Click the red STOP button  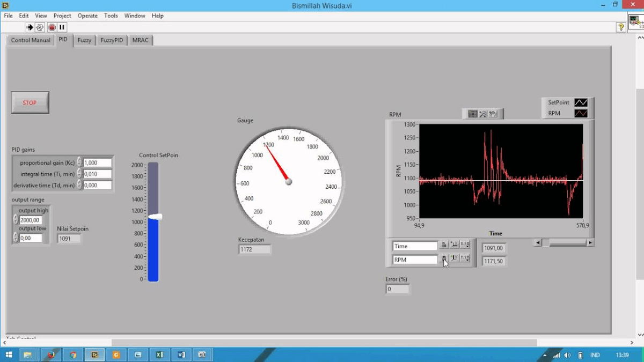30,102
